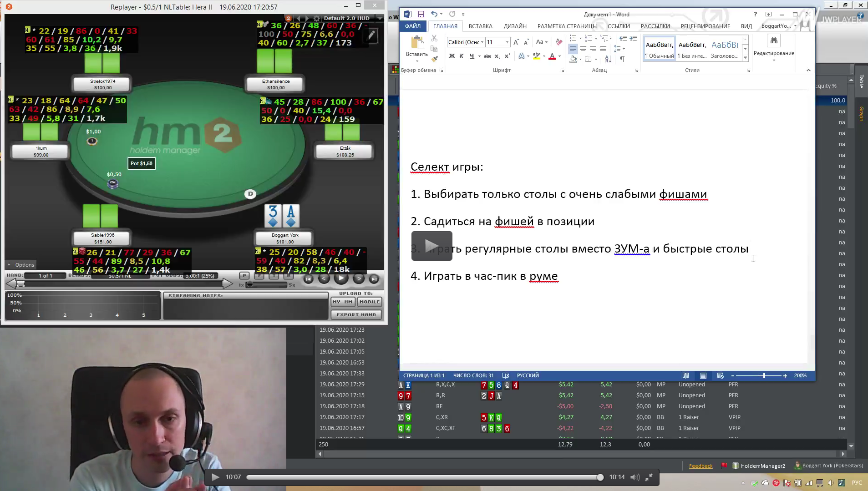
Task: Jump to preflop with the P button
Action: coord(244,275)
